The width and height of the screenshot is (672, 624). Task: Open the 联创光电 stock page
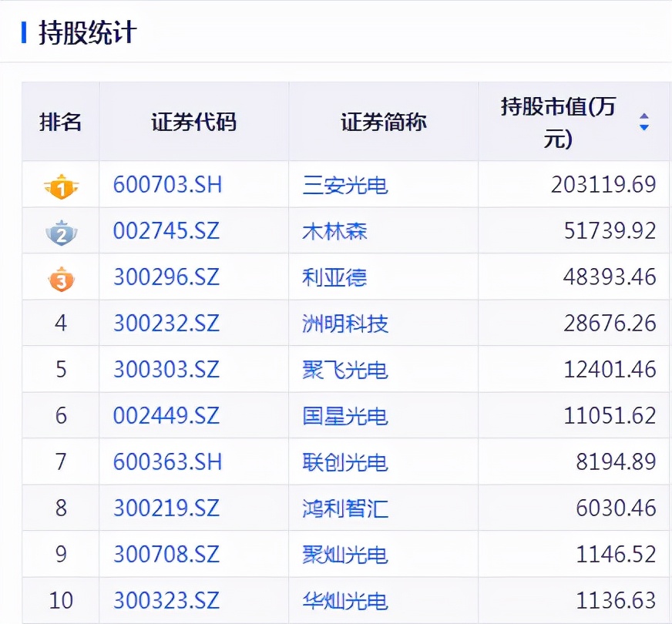click(x=345, y=462)
